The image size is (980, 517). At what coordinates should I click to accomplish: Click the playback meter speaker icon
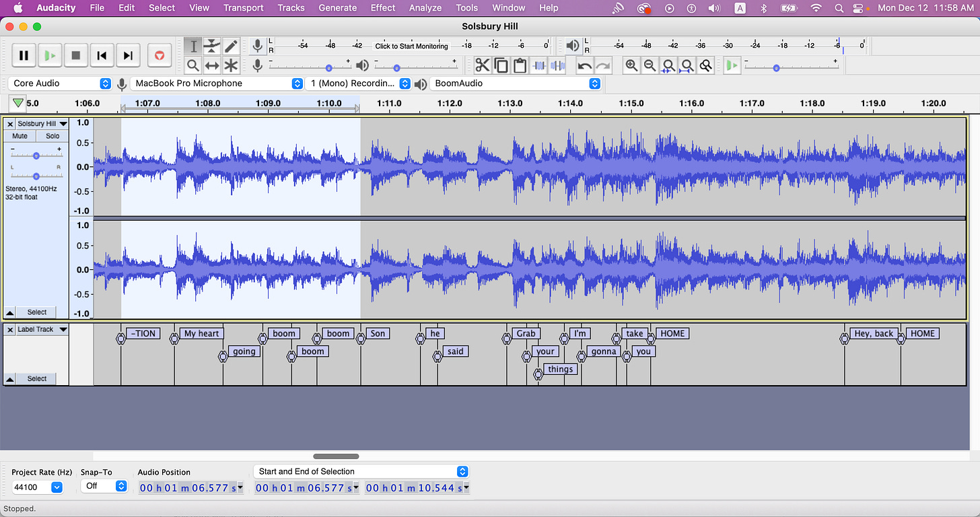click(x=572, y=46)
